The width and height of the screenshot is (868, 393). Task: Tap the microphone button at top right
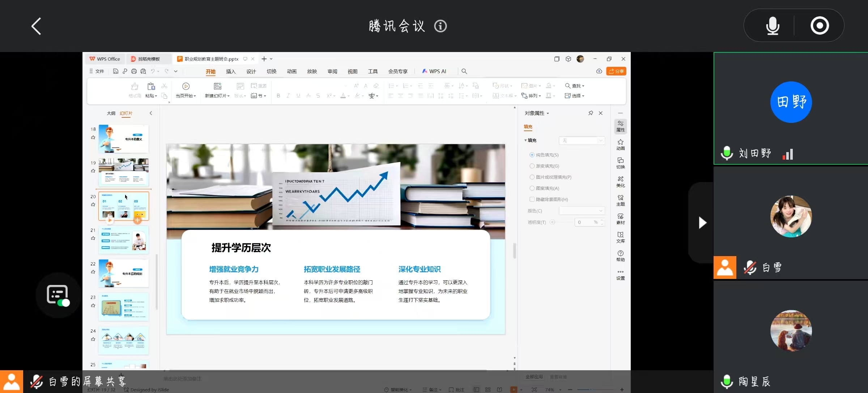click(773, 26)
